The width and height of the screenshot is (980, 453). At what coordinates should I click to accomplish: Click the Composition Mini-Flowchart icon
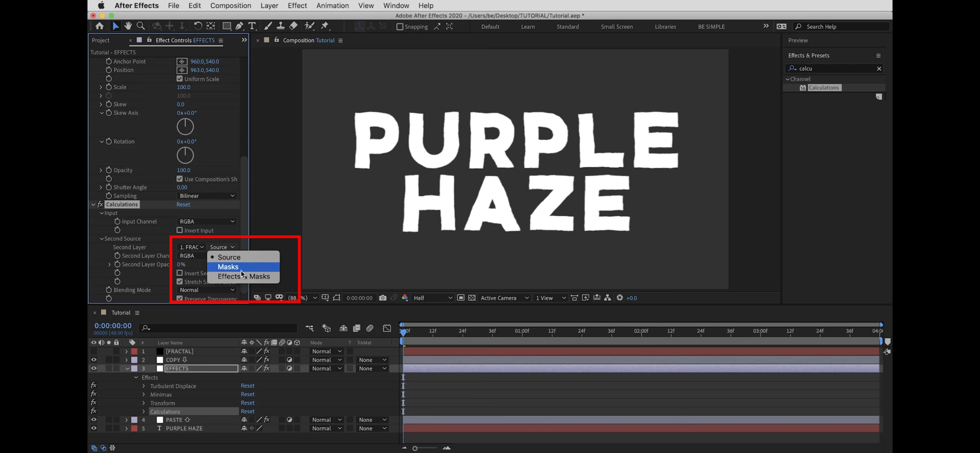click(x=309, y=328)
